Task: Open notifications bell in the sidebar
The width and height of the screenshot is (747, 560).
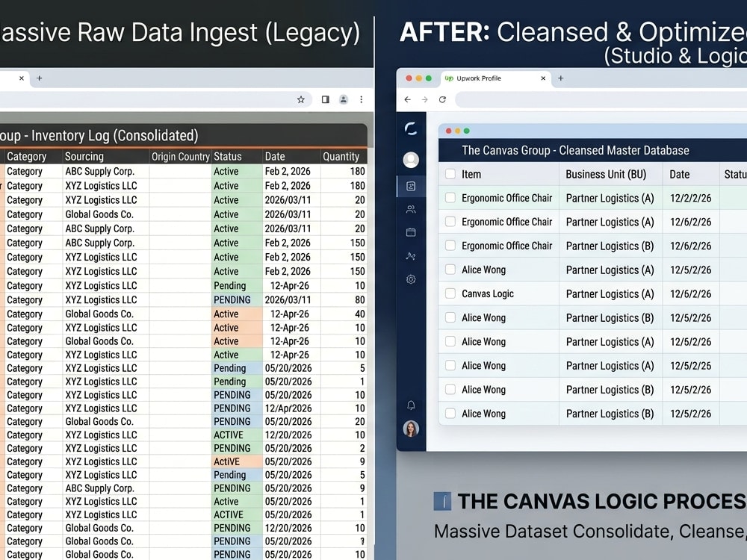Action: point(411,405)
